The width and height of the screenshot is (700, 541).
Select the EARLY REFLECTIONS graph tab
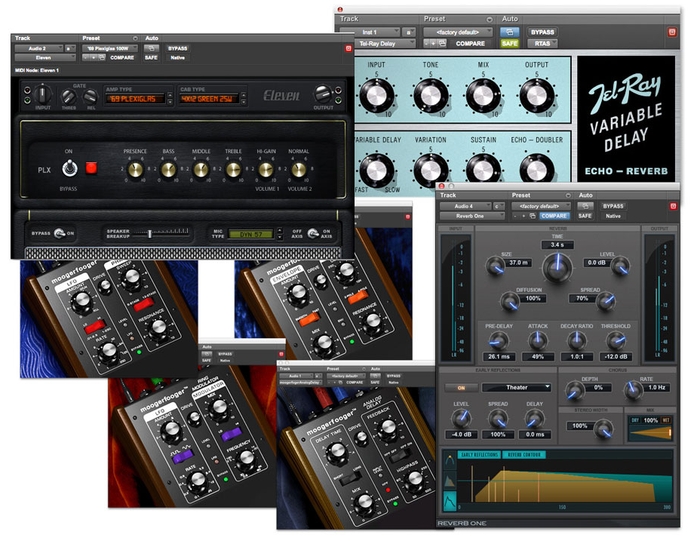click(479, 455)
